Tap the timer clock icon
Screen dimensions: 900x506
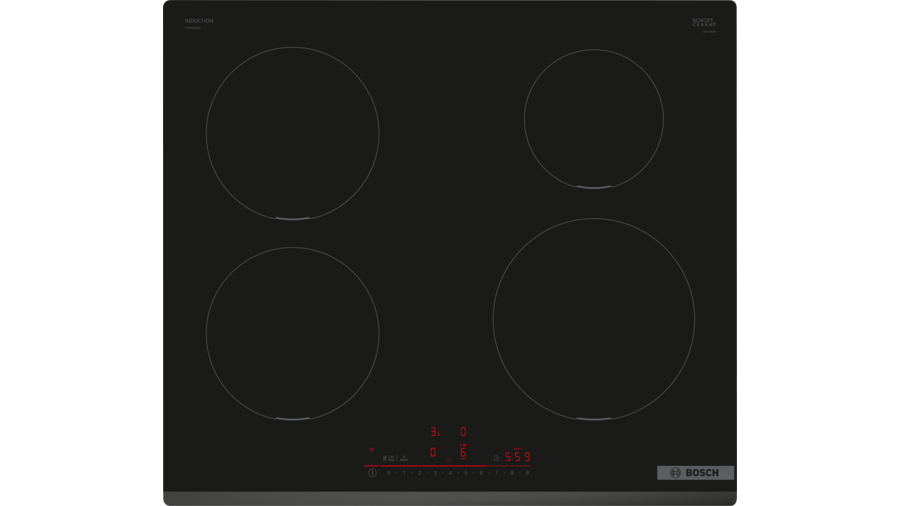point(496,458)
